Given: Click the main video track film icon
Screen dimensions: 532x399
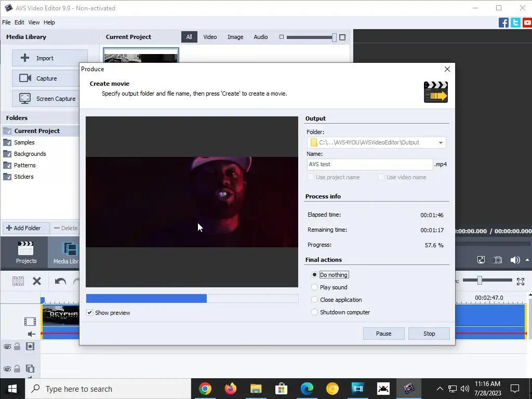Looking at the screenshot, I should [x=30, y=321].
